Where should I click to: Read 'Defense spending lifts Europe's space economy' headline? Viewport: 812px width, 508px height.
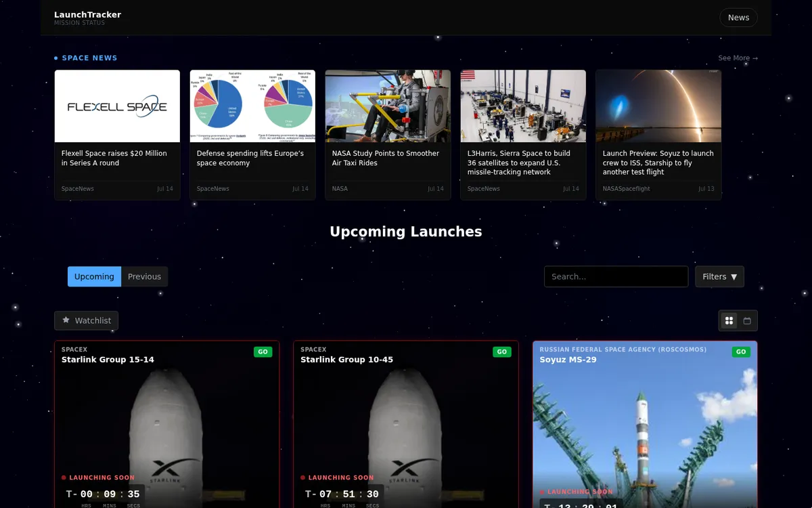[x=250, y=158]
